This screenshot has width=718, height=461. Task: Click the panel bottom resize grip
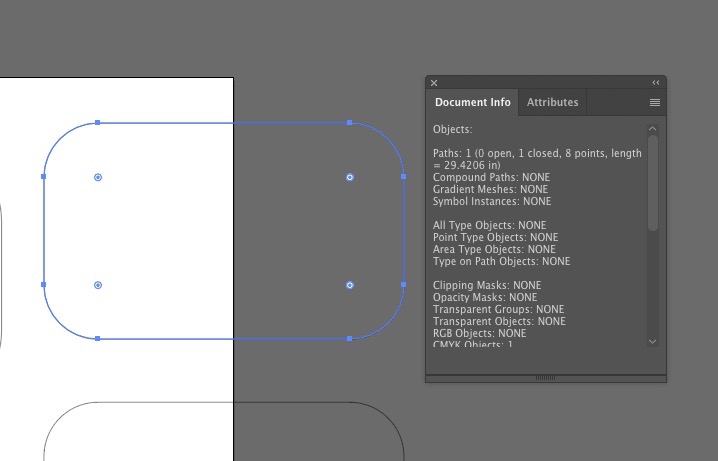click(x=545, y=378)
